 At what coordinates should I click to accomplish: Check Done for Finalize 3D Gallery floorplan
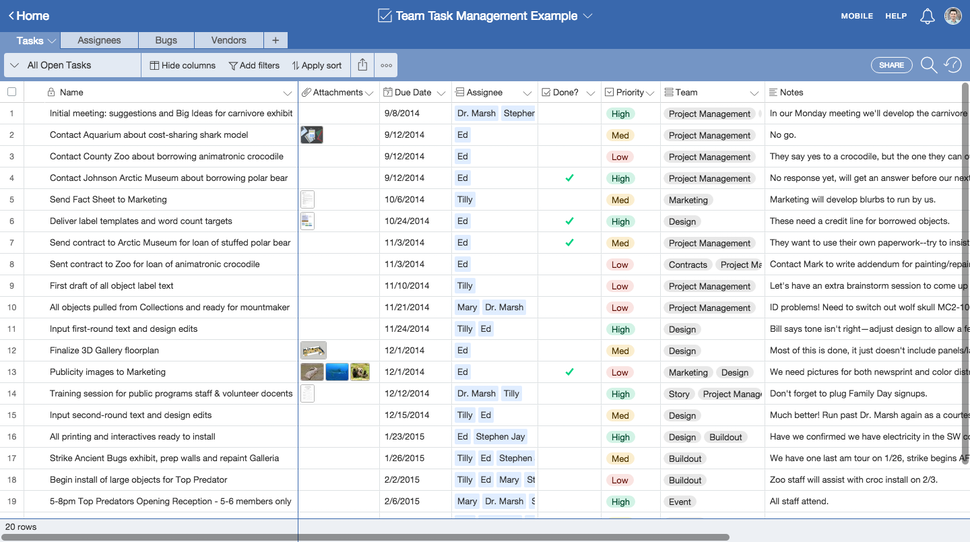[x=569, y=350]
